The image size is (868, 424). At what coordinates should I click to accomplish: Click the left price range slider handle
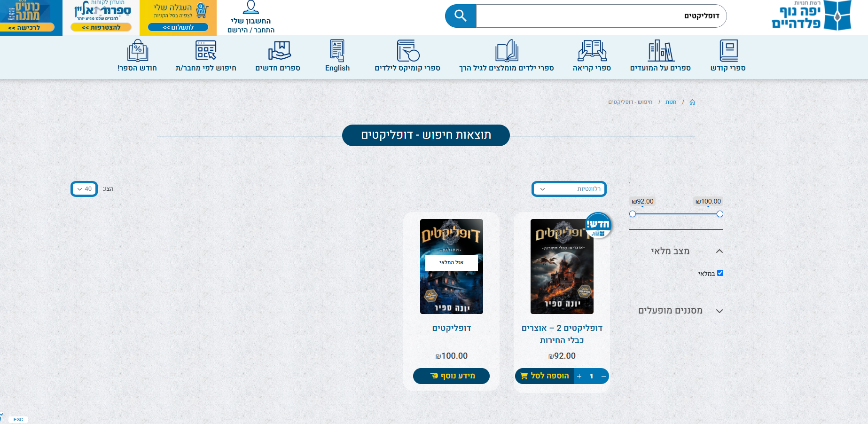coord(633,214)
